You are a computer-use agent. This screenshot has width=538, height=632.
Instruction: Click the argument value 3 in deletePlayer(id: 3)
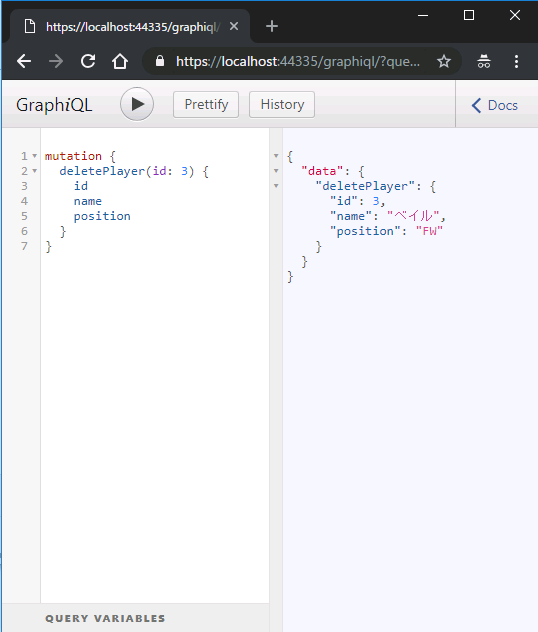185,171
